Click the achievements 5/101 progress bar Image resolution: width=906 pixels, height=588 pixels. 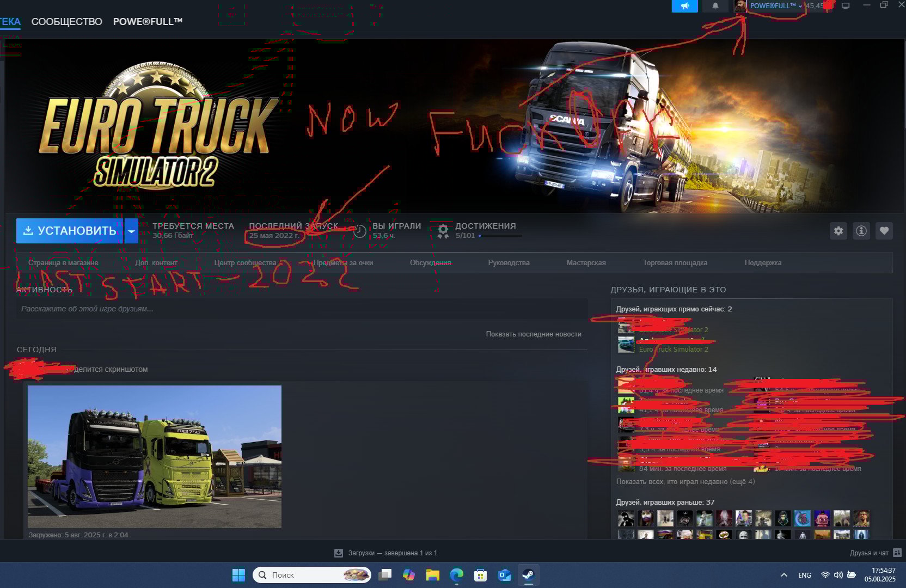click(x=500, y=236)
